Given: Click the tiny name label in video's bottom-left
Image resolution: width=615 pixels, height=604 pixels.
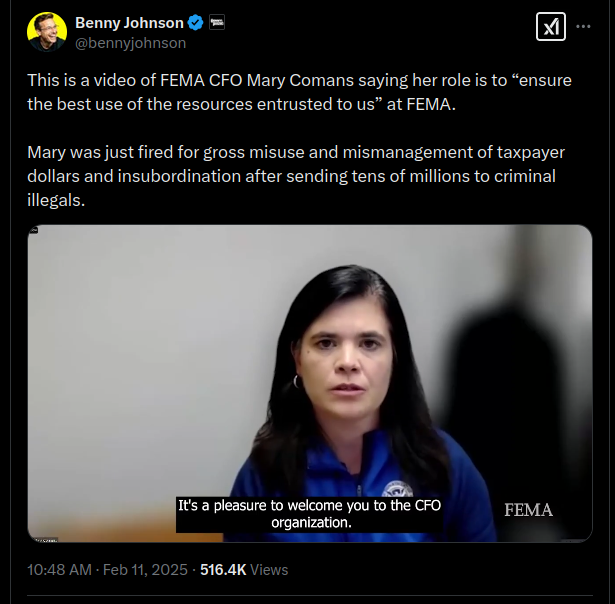Looking at the screenshot, I should coord(46,540).
